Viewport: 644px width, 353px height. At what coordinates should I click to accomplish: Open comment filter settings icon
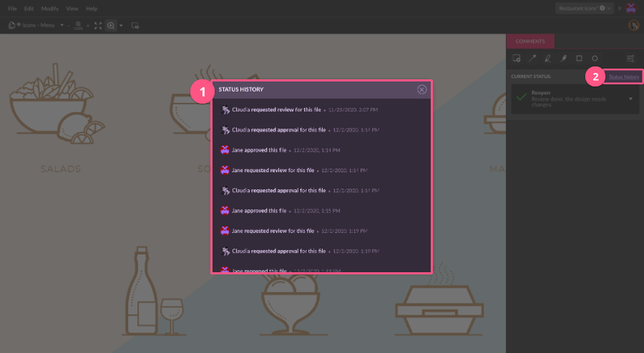tap(630, 58)
